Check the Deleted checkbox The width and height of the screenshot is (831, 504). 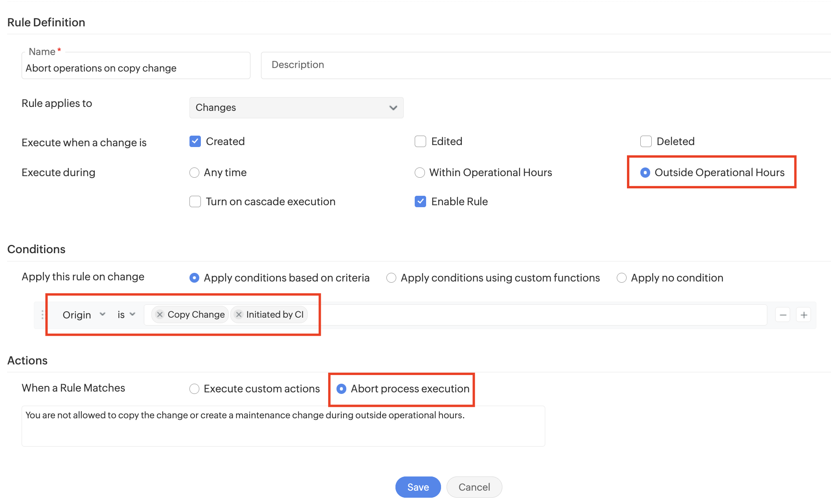click(x=646, y=142)
